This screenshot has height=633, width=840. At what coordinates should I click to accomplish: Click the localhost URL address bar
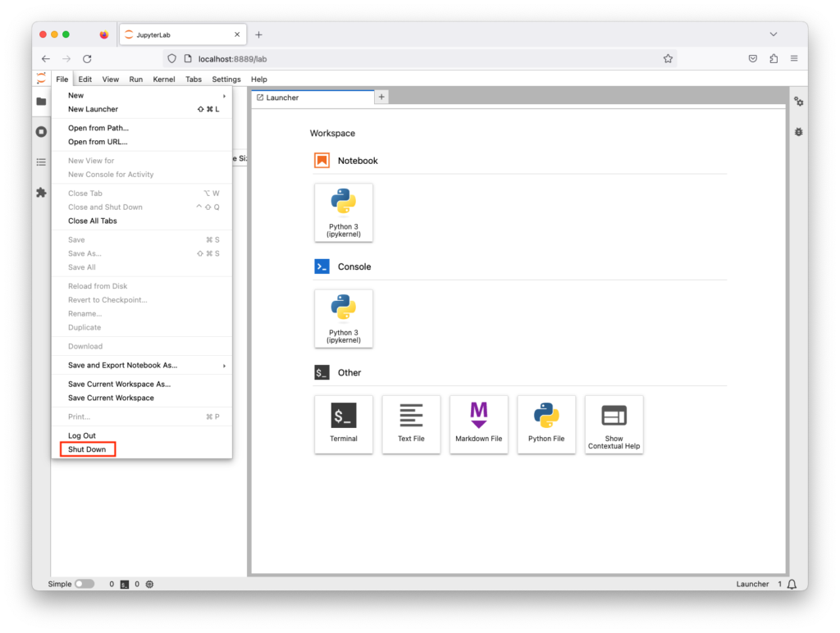410,59
